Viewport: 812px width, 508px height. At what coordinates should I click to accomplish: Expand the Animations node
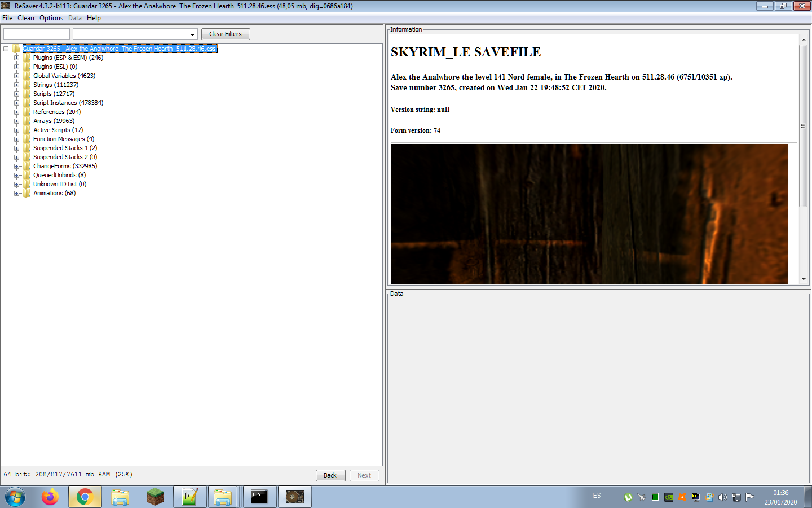click(17, 193)
